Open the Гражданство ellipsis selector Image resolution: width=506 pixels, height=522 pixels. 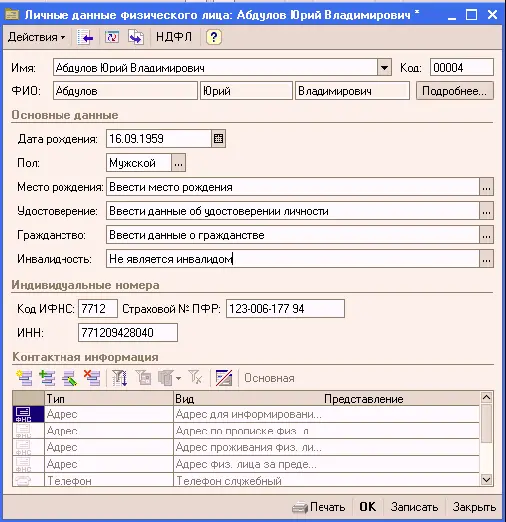(x=486, y=235)
